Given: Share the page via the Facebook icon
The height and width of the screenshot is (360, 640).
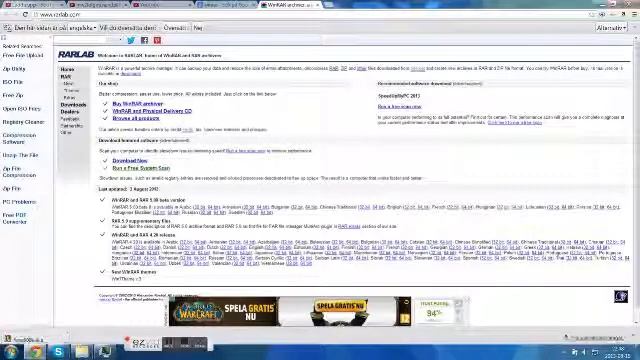Looking at the screenshot, I should [144, 40].
